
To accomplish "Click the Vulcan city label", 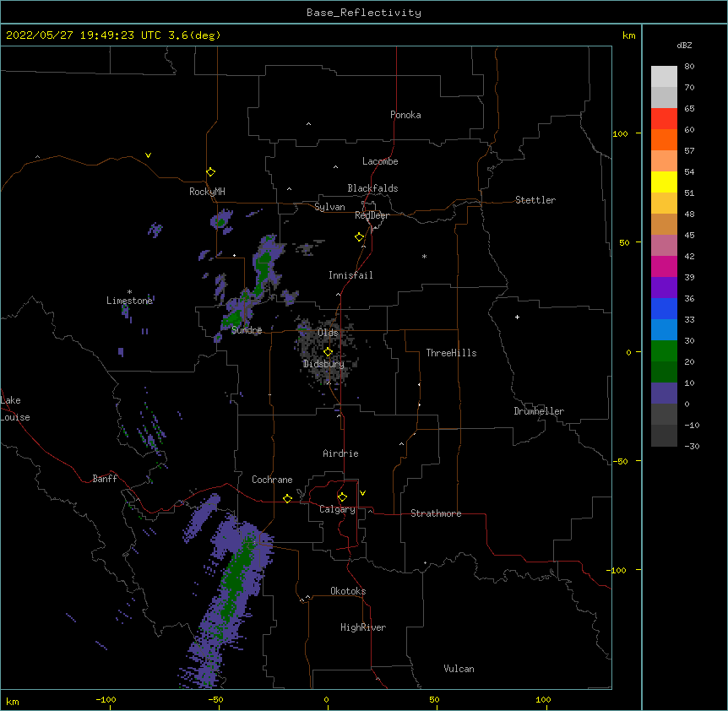I will (459, 669).
